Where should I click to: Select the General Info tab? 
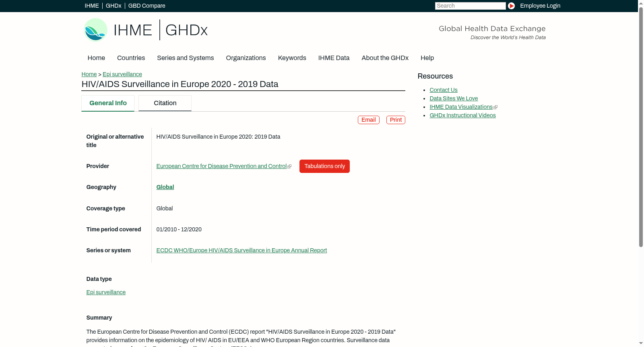point(108,103)
